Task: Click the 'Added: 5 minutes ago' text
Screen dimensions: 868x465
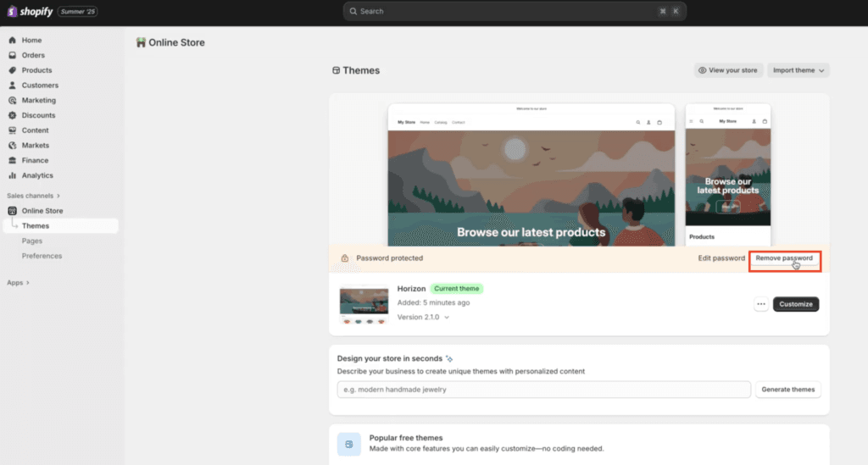Action: click(x=433, y=303)
